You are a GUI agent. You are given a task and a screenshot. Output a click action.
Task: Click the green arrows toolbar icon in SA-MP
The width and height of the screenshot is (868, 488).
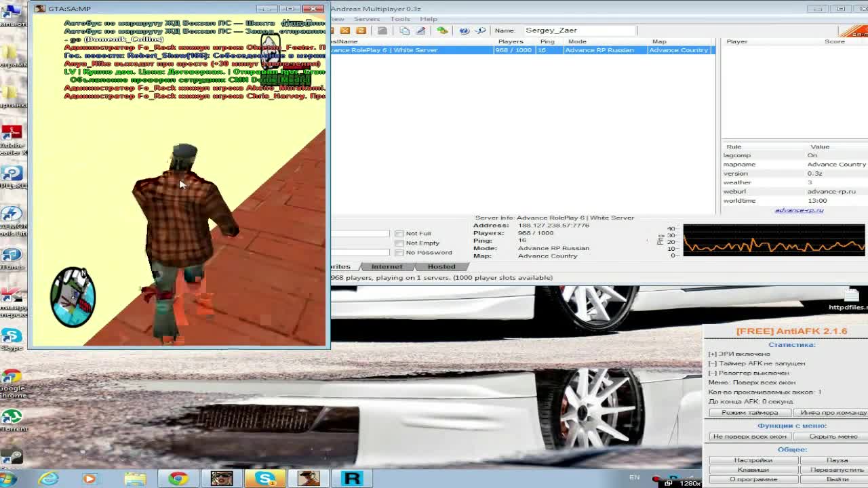tap(442, 30)
